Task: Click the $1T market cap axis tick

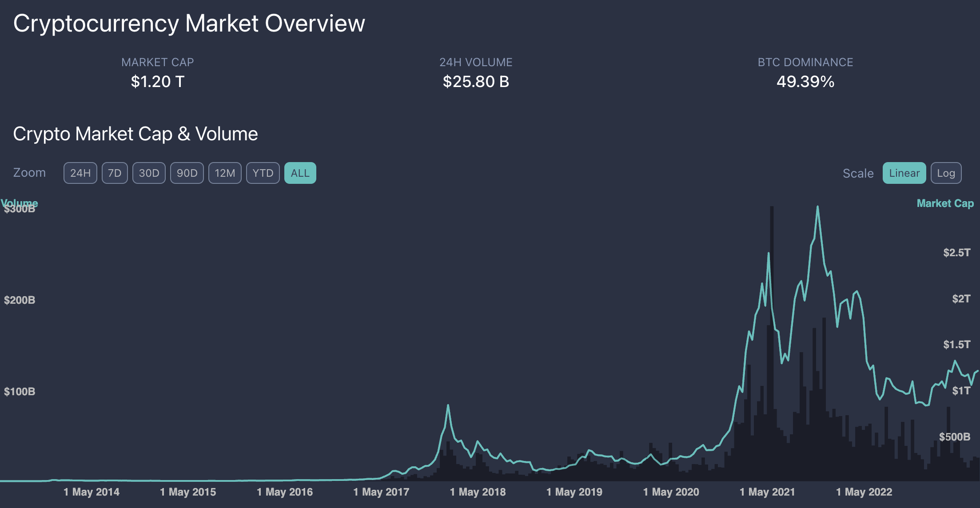Action: tap(961, 391)
